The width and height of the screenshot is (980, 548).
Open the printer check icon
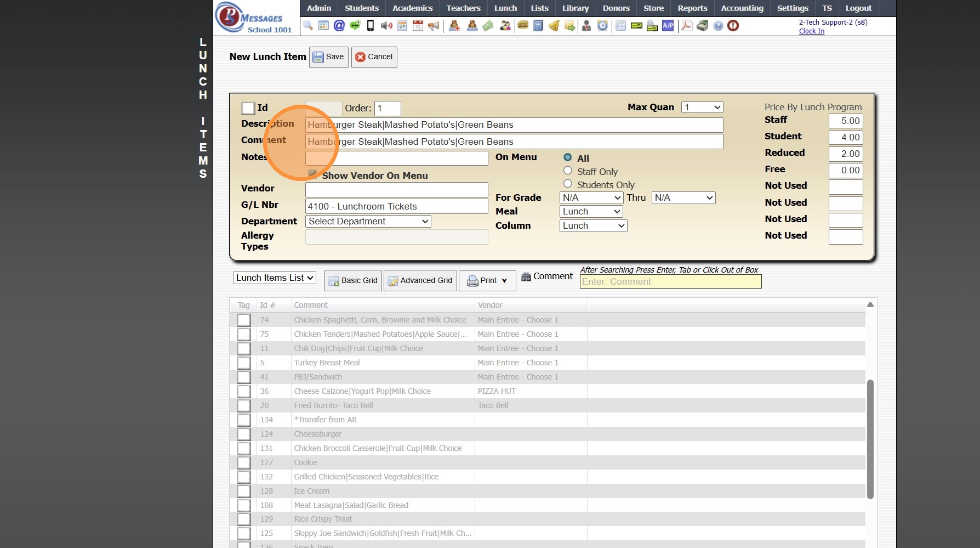(x=652, y=26)
